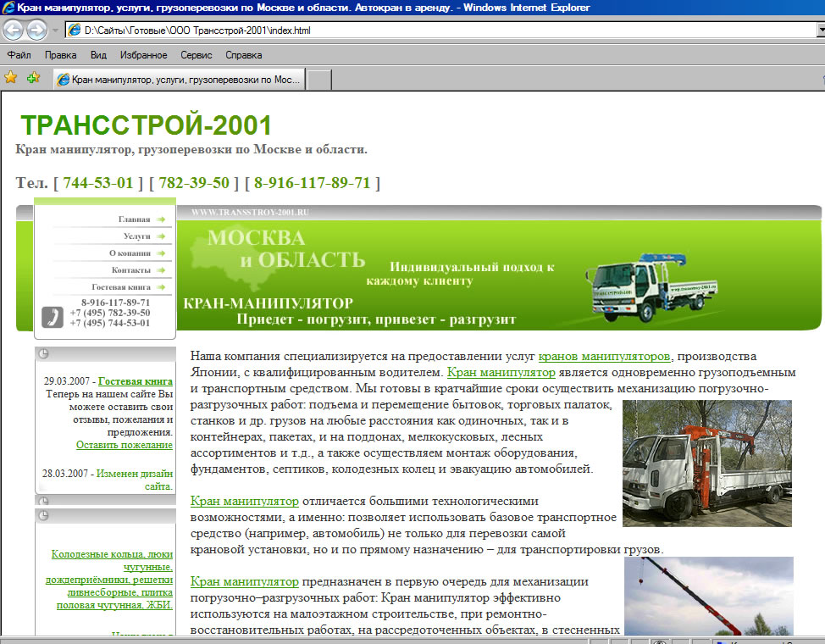Open the Сервис menu
825x644 pixels.
click(195, 53)
